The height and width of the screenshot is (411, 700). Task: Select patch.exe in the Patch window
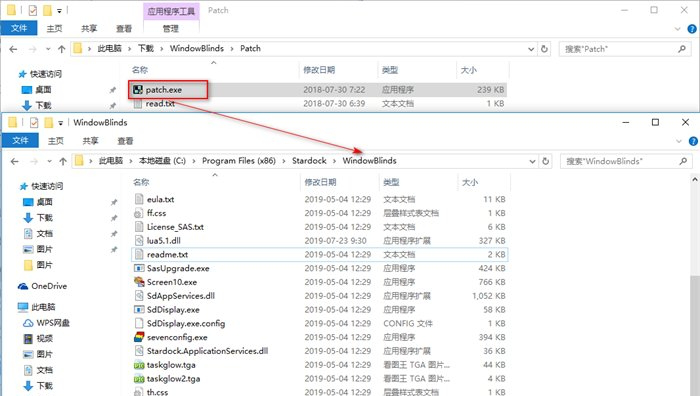164,90
